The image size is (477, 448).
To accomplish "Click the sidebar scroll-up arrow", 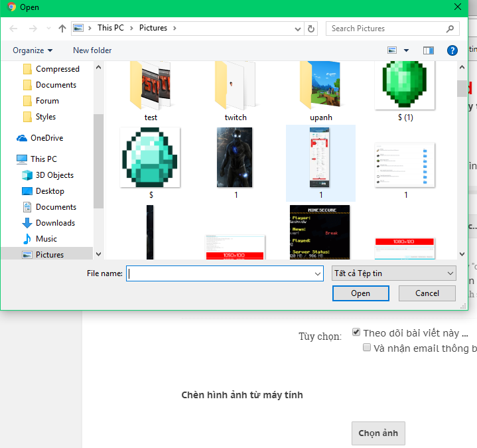I will (x=99, y=67).
